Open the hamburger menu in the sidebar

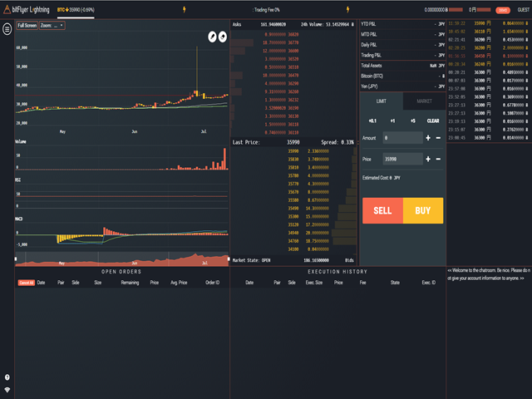tap(7, 29)
